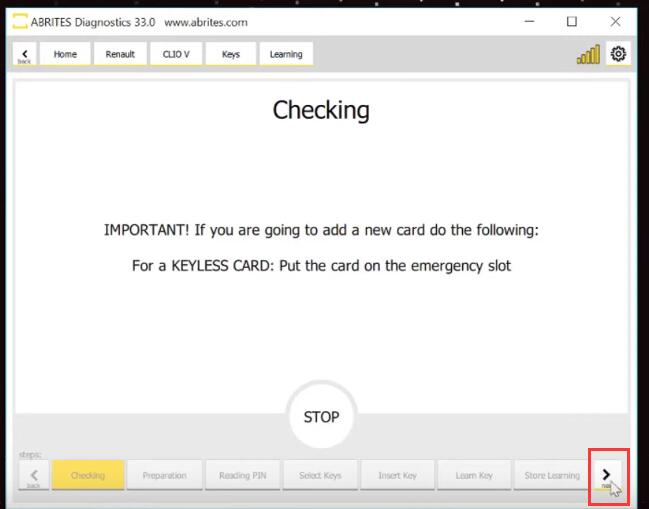Screen dimensions: 649x509
Task: Click the Store Learning step
Action: click(551, 475)
